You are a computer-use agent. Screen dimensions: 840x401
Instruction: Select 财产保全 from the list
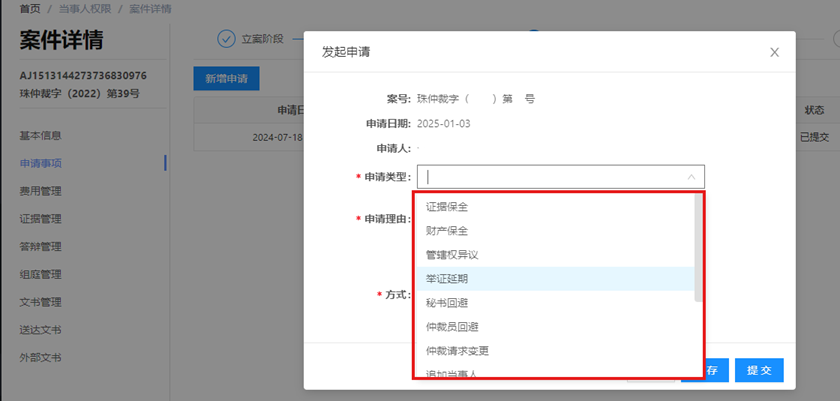pos(556,231)
